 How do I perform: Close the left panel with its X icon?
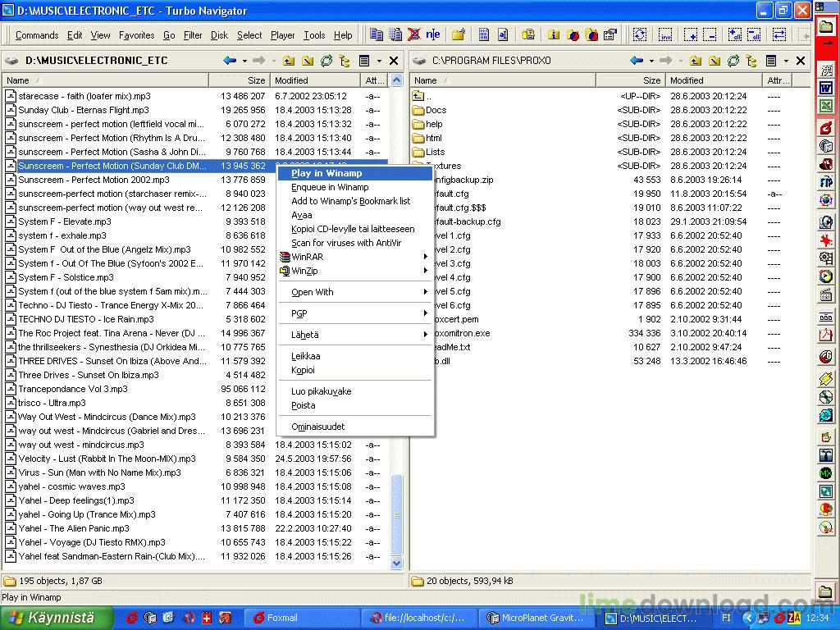394,61
